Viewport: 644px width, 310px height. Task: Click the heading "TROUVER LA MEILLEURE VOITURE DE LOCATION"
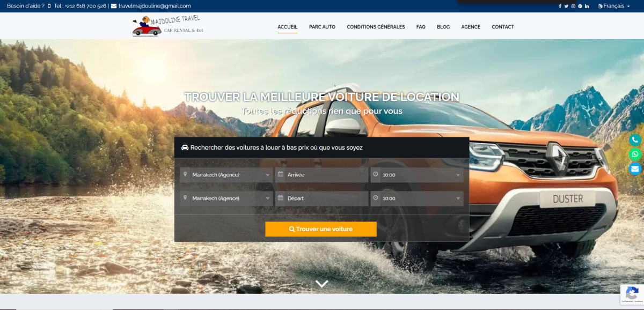(x=322, y=97)
